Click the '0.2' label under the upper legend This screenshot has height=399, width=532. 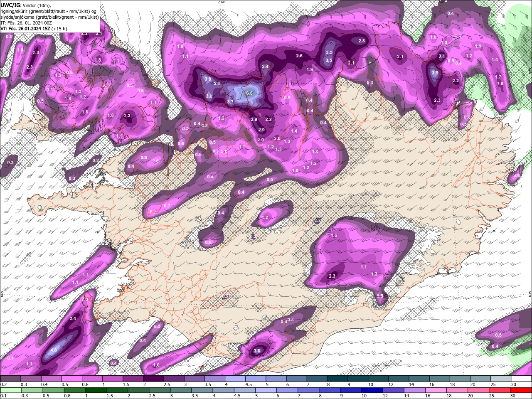click(3, 384)
